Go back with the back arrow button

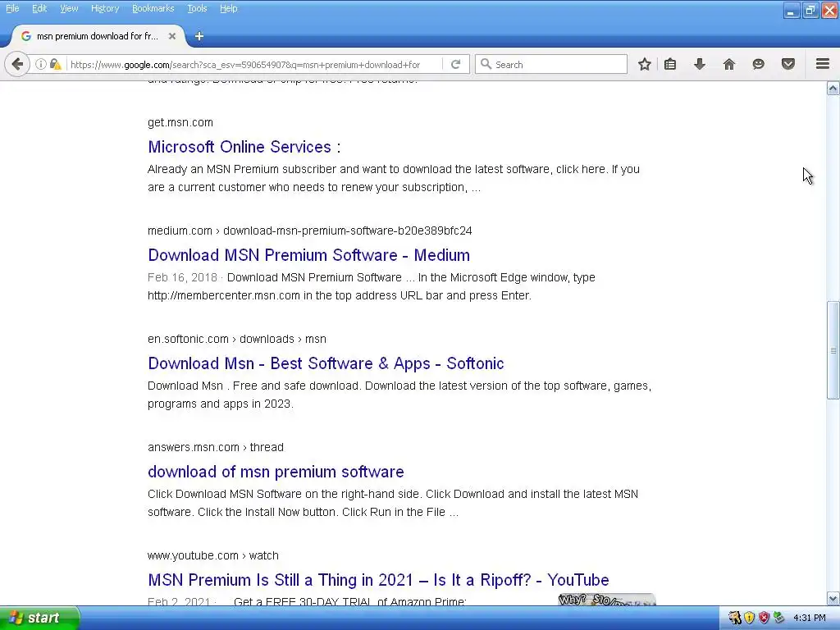[x=17, y=64]
